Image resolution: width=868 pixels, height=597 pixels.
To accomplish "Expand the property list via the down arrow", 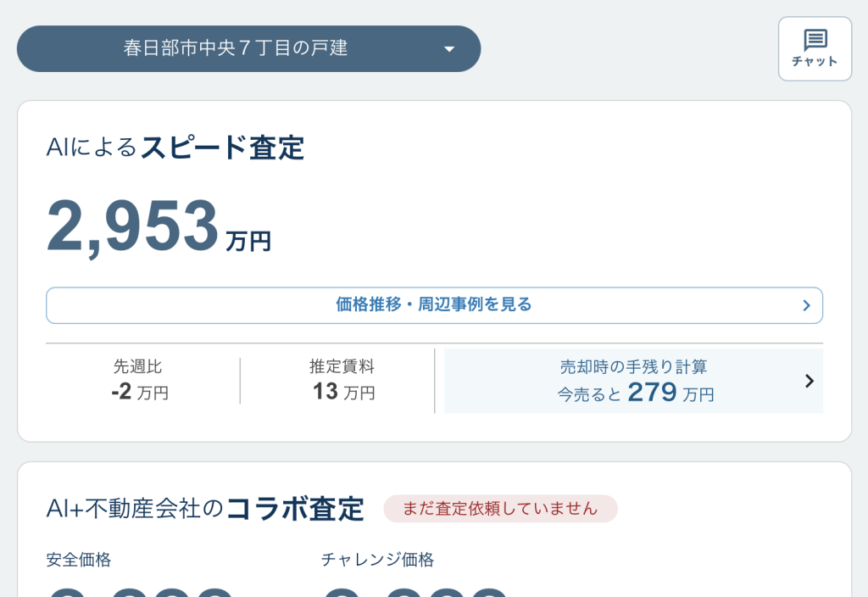I will click(x=449, y=49).
